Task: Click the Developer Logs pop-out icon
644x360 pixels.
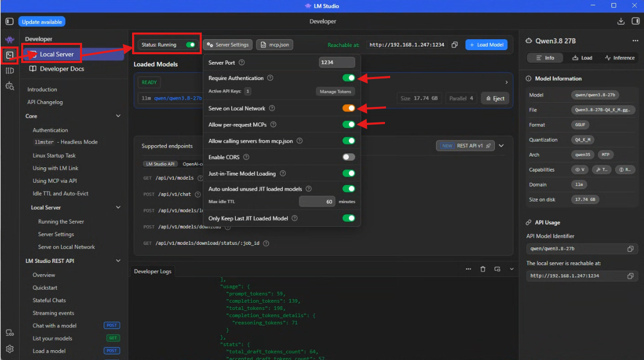Action: tap(497, 269)
